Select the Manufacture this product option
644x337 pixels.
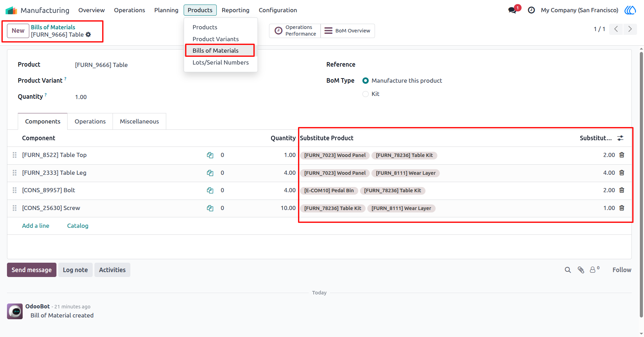coord(366,81)
